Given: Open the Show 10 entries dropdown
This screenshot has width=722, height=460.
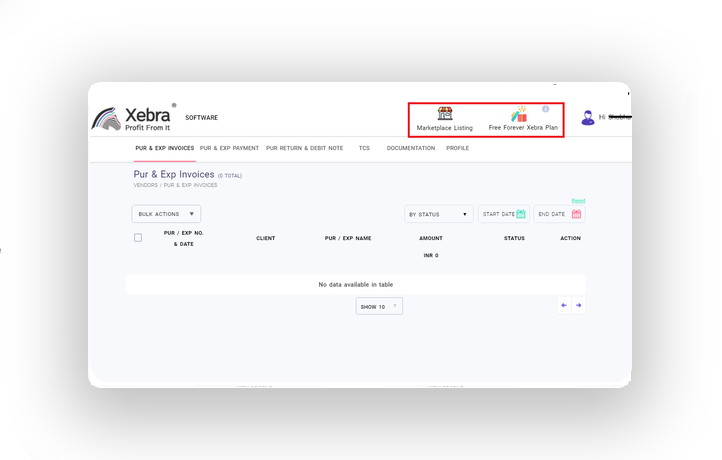Looking at the screenshot, I should tap(379, 306).
